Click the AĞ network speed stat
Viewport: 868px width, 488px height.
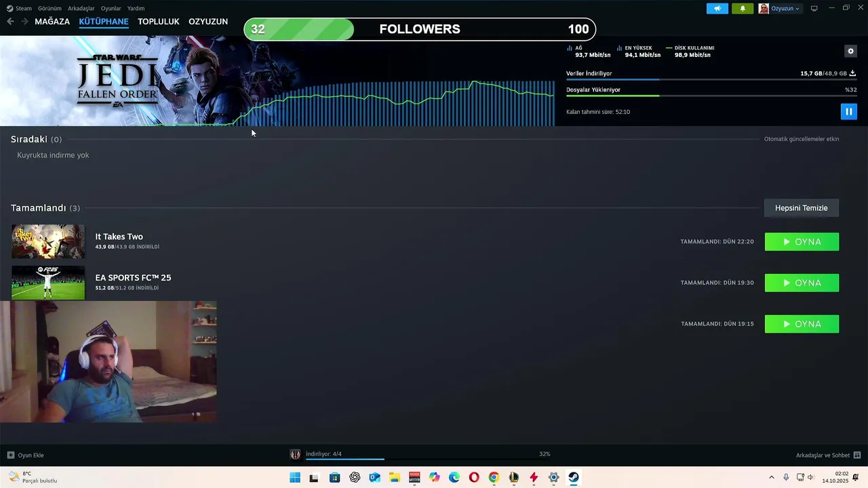pos(589,52)
